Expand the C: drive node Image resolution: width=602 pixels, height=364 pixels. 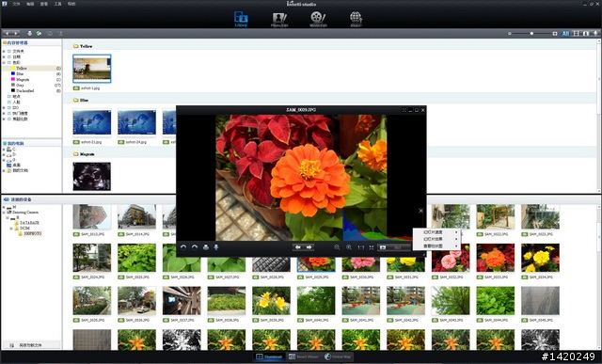coord(4,149)
